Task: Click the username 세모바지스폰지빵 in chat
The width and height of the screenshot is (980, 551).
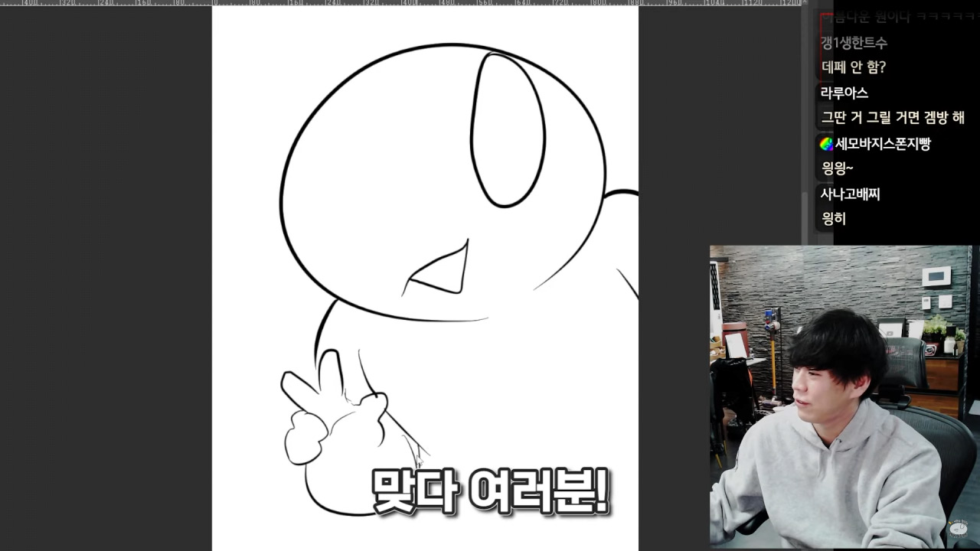Action: pos(883,143)
